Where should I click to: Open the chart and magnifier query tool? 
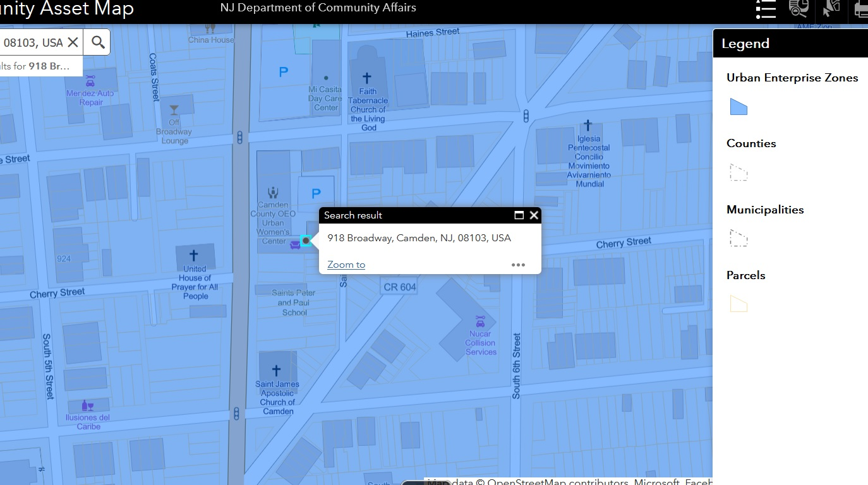click(799, 8)
